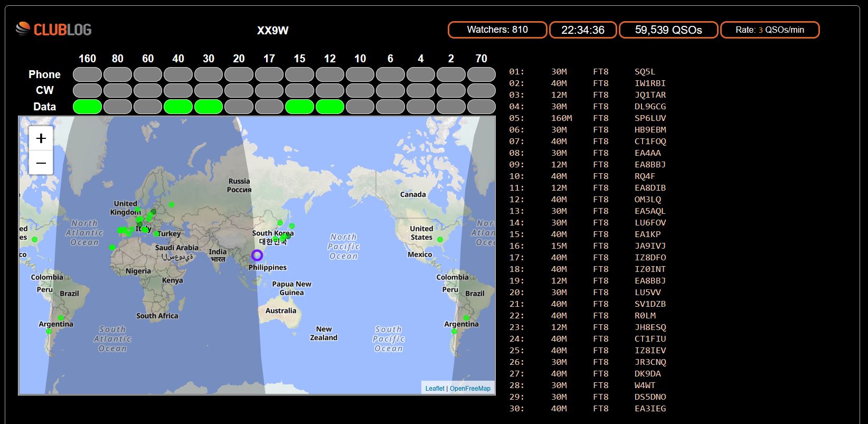868x424 pixels.
Task: Click the Club Log logo
Action: pos(53,29)
